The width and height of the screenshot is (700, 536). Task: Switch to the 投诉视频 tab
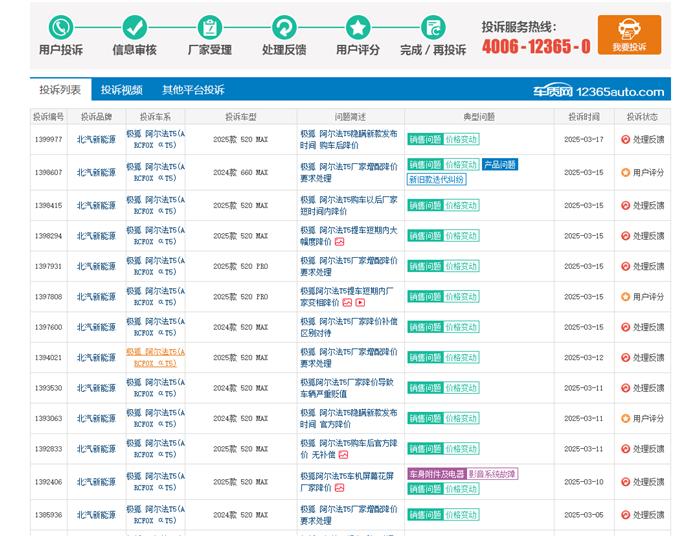121,90
